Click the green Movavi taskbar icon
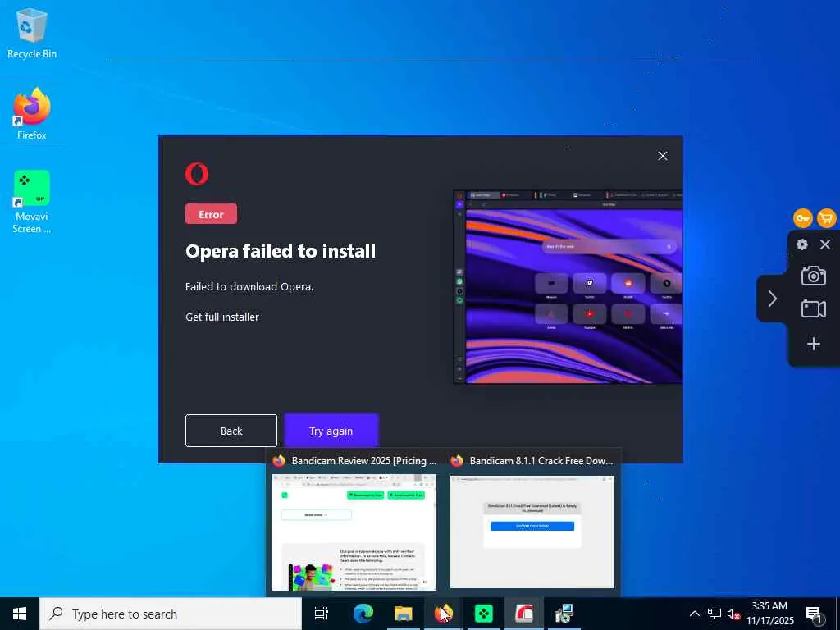Screen dimensions: 840x630 click(483, 614)
